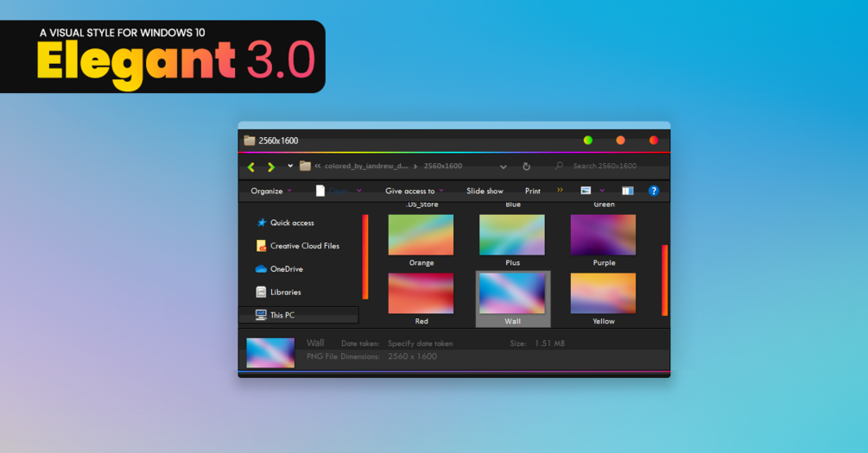Image resolution: width=868 pixels, height=453 pixels.
Task: Select the Plus wallpaper thumbnail
Action: point(512,235)
